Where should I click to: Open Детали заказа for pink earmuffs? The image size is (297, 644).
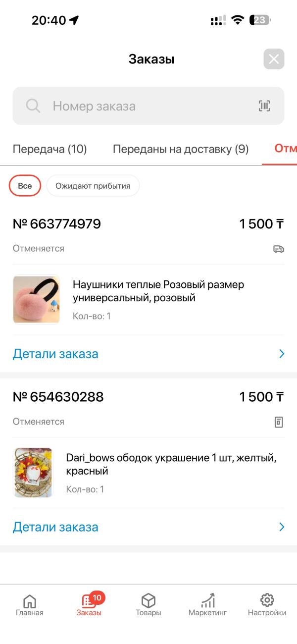pyautogui.click(x=55, y=354)
